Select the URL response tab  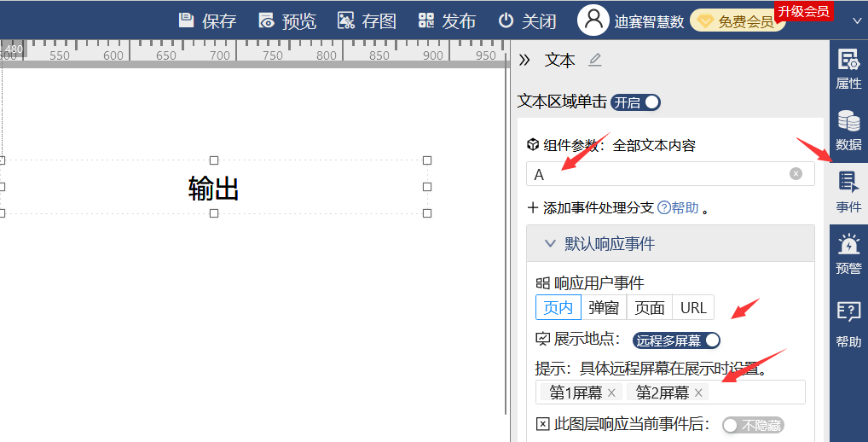click(x=693, y=308)
